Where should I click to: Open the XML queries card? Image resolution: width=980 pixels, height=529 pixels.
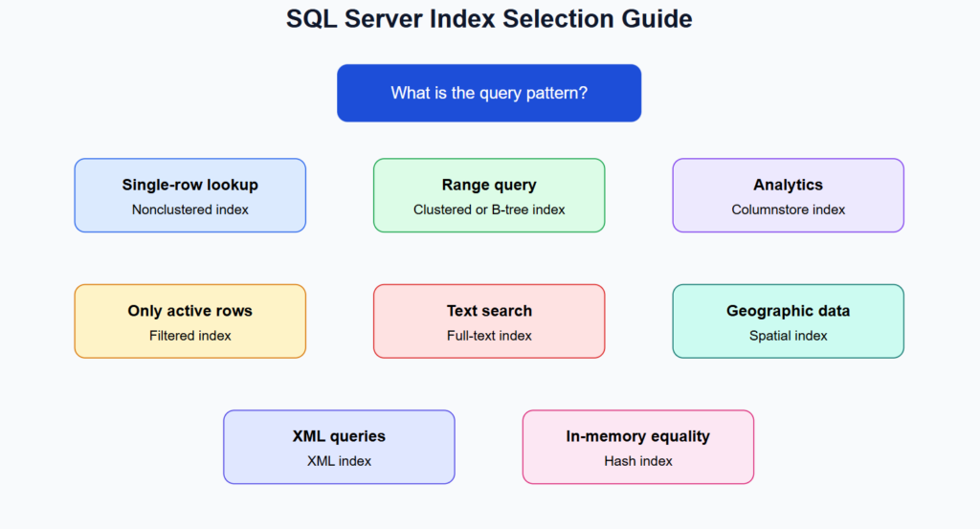pyautogui.click(x=340, y=447)
